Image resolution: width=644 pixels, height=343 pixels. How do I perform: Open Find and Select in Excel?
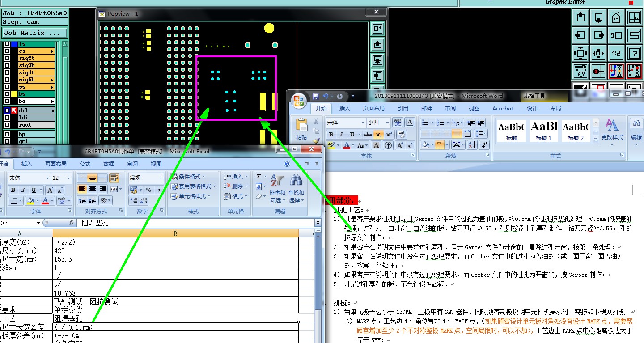pyautogui.click(x=296, y=188)
